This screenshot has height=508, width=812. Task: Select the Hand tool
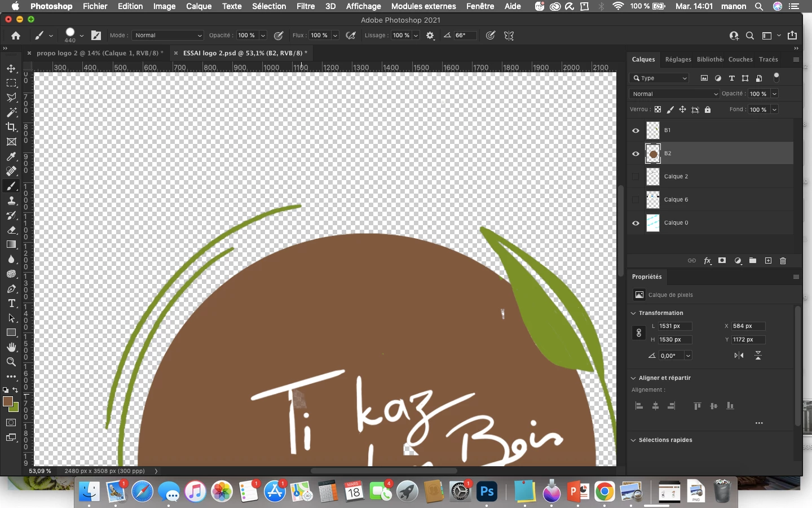tap(11, 347)
